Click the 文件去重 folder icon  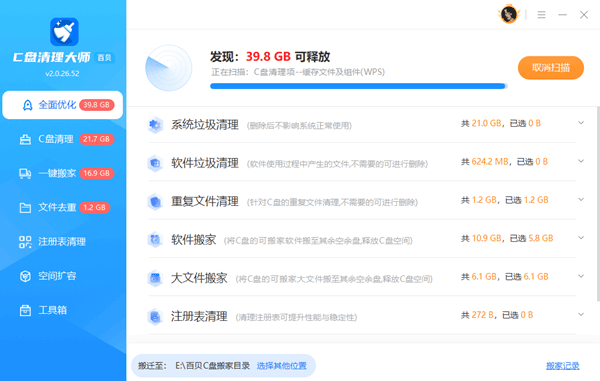25,208
